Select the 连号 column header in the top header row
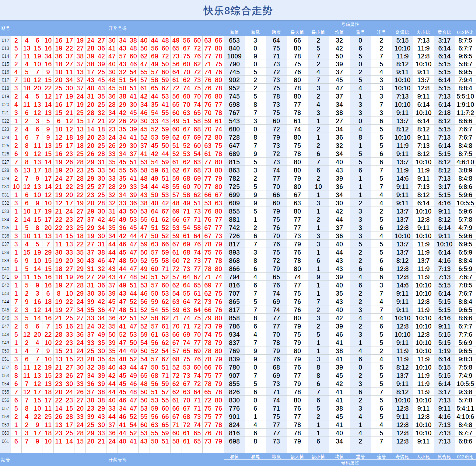 click(381, 32)
